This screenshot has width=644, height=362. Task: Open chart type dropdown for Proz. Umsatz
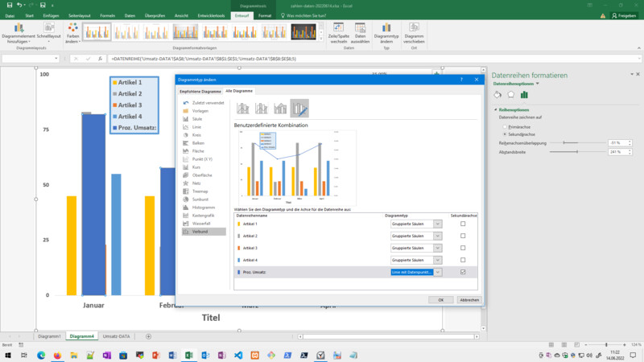click(x=437, y=272)
